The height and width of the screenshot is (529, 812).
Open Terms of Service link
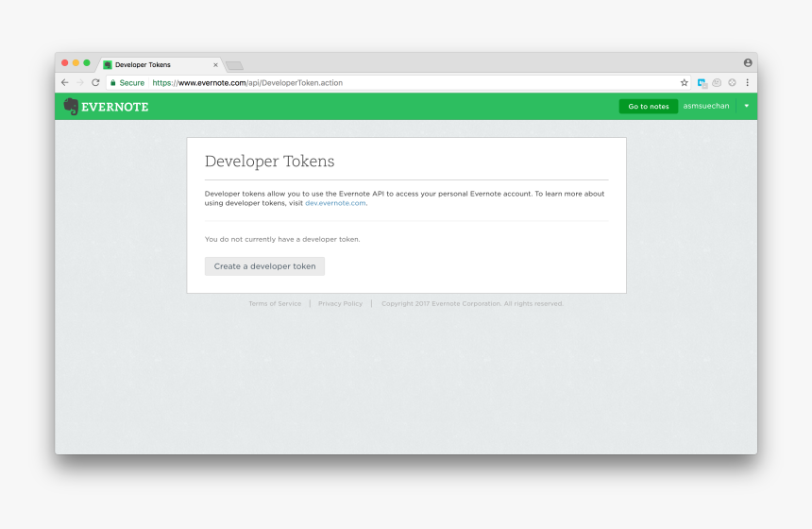coord(275,303)
